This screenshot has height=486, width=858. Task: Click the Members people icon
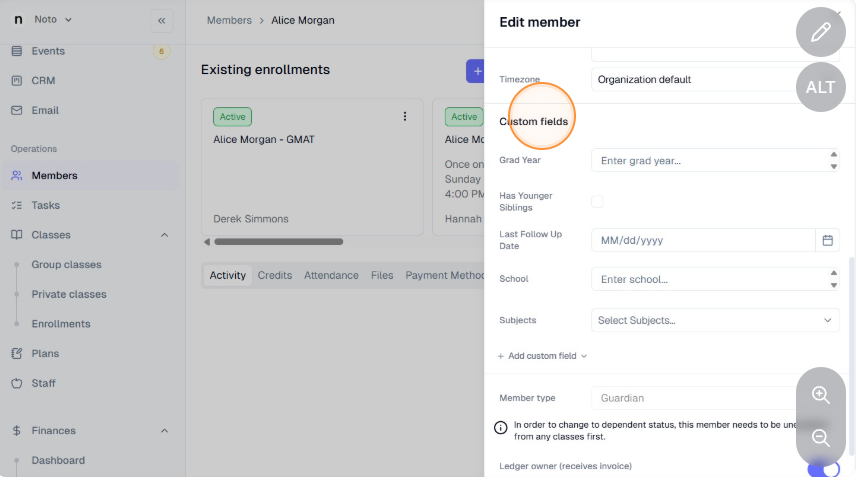coord(17,175)
